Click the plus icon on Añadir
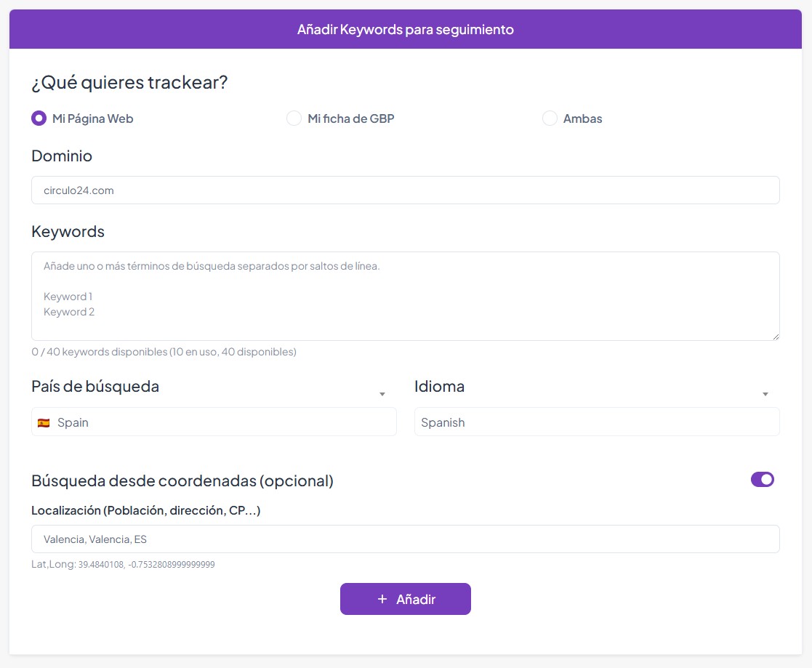Screen dimensions: 812x668 (382, 599)
